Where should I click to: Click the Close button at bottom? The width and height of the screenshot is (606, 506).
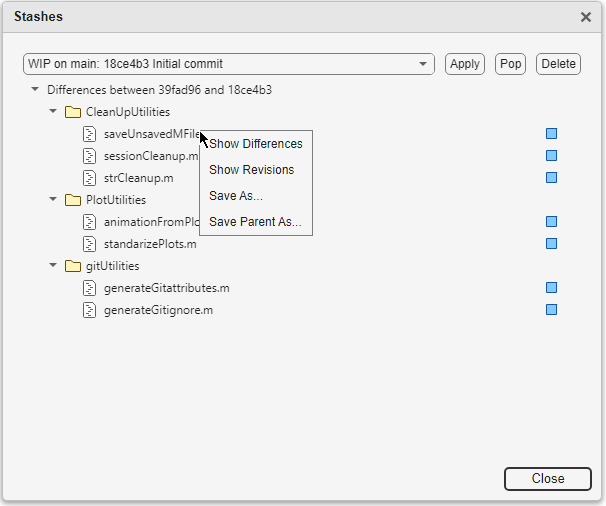[x=548, y=479]
